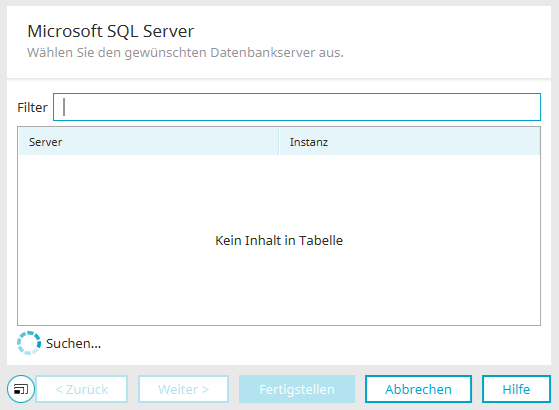Proceed with the 'Weiter >' button
Image resolution: width=559 pixels, height=410 pixels.
coord(184,389)
